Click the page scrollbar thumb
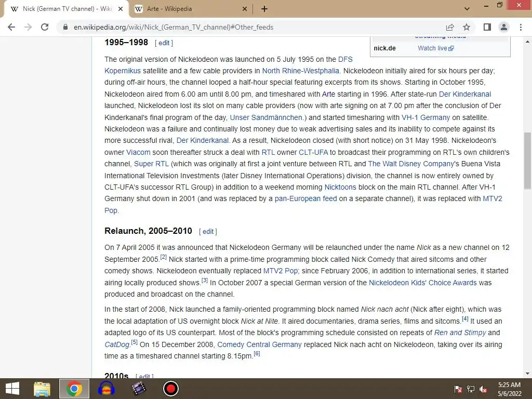The height and width of the screenshot is (399, 532). pyautogui.click(x=527, y=161)
